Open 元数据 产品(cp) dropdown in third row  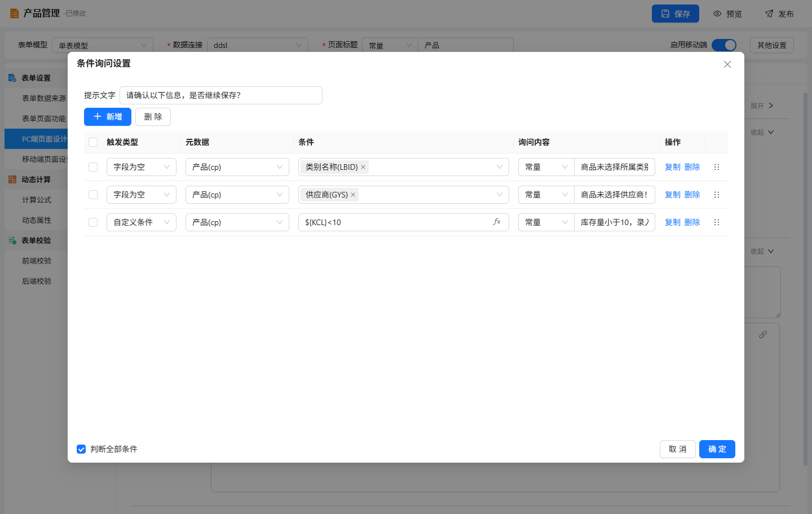[x=237, y=222]
